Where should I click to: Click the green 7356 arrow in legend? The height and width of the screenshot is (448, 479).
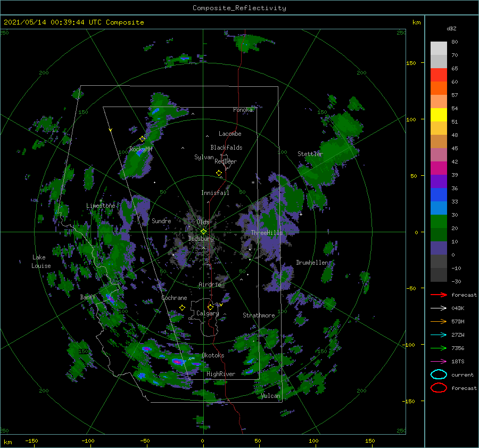point(439,348)
